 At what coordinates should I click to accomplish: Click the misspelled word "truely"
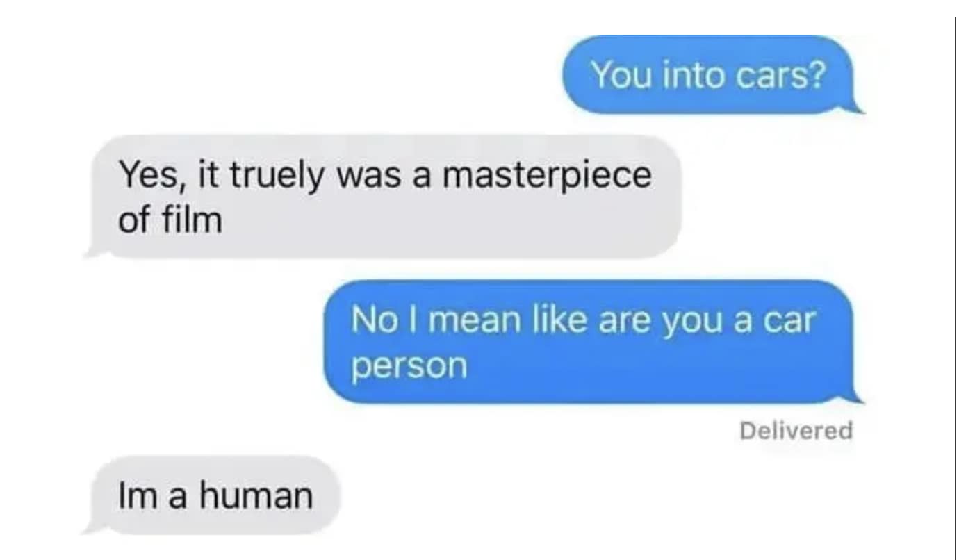pyautogui.click(x=277, y=176)
